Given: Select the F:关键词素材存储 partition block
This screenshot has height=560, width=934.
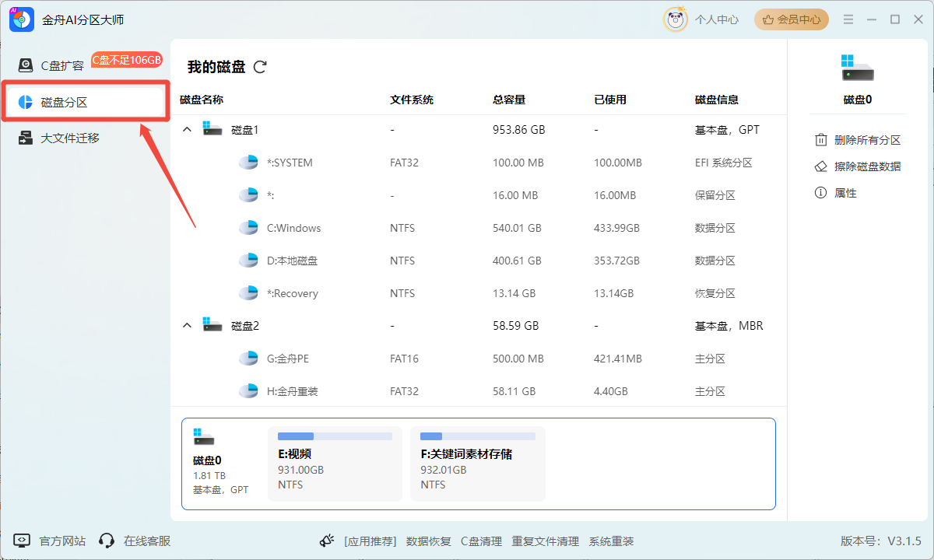Looking at the screenshot, I should coord(477,464).
